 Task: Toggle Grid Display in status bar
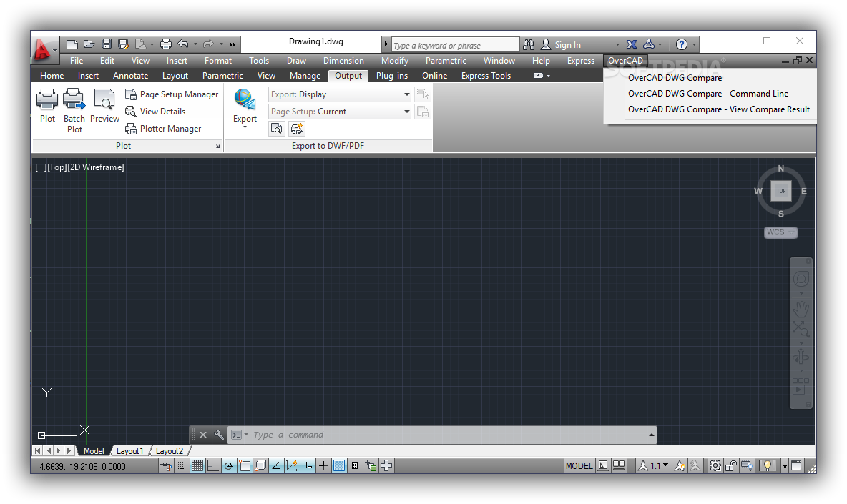[197, 465]
